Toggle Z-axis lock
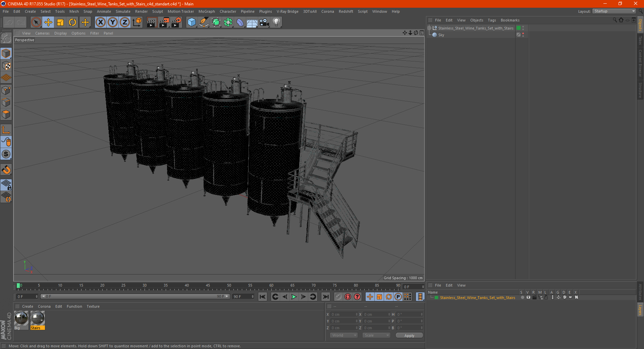The image size is (644, 349). tap(124, 22)
